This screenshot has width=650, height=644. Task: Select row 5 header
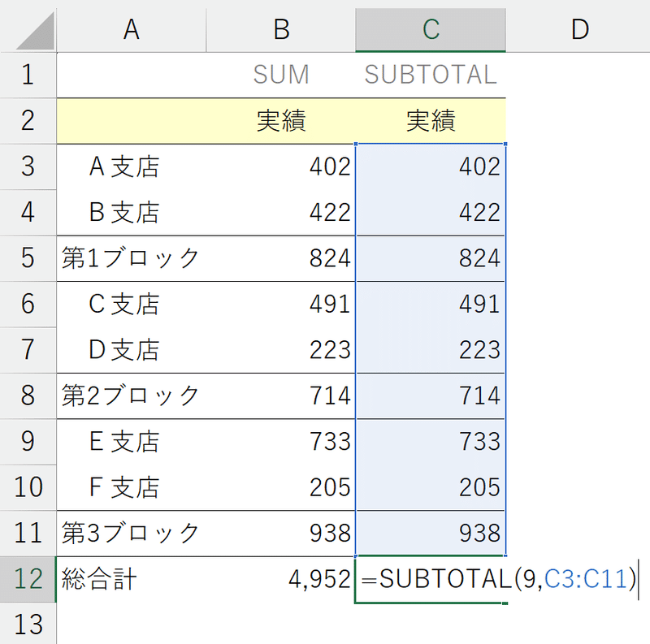click(28, 258)
